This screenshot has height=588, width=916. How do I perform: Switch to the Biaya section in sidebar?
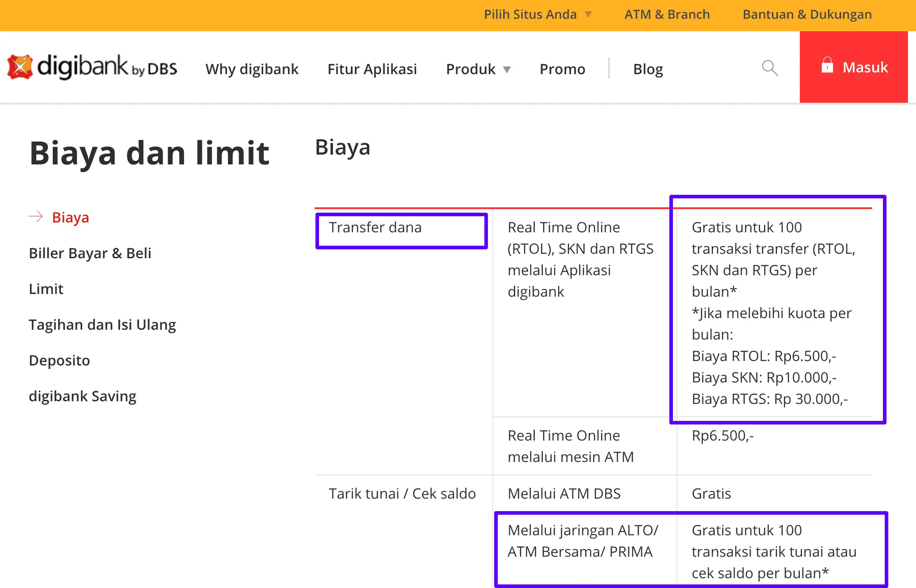click(x=70, y=217)
